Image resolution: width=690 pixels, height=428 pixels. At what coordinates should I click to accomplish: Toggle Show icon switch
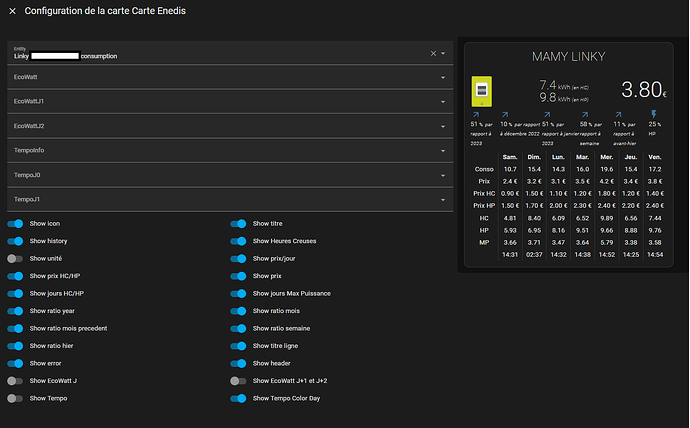pos(15,224)
